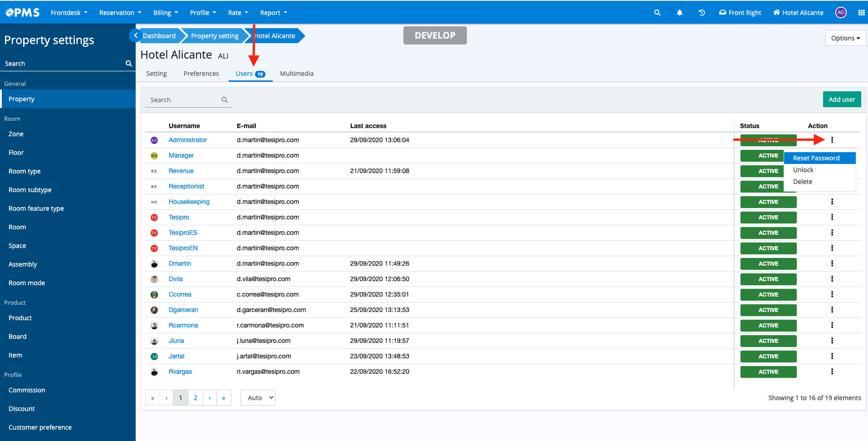Open the notifications bell
The height and width of the screenshot is (441, 868).
point(679,13)
